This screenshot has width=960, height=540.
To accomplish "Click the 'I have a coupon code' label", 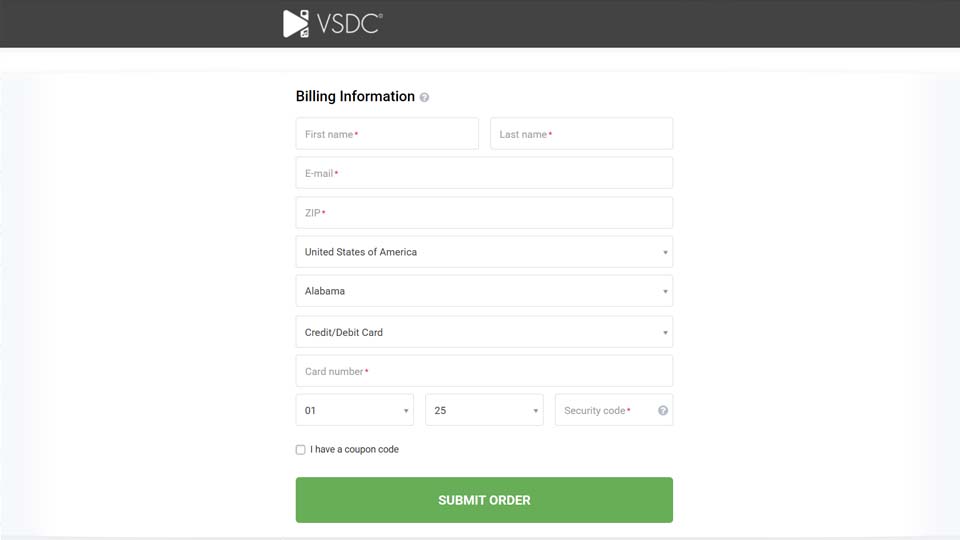I will pos(354,450).
